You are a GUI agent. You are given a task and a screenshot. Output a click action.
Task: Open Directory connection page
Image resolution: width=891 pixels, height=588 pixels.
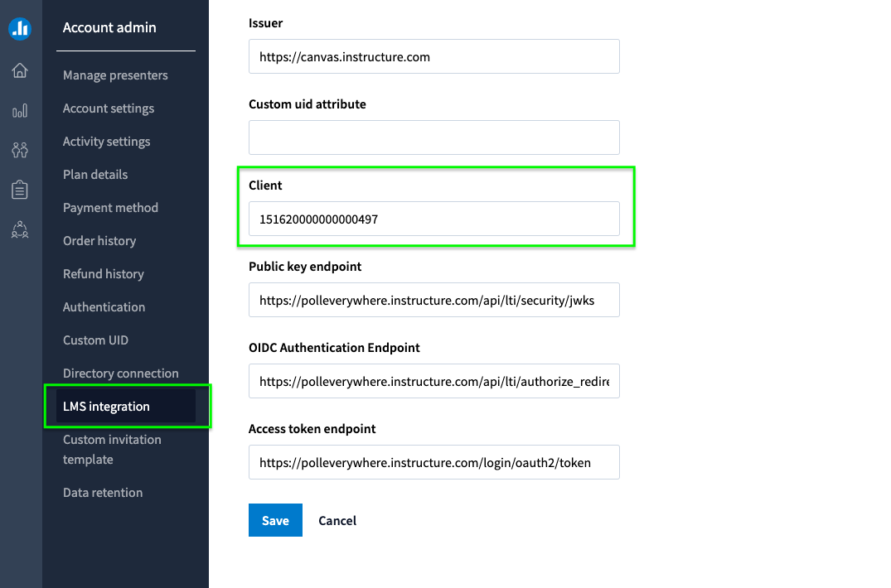pyautogui.click(x=120, y=373)
